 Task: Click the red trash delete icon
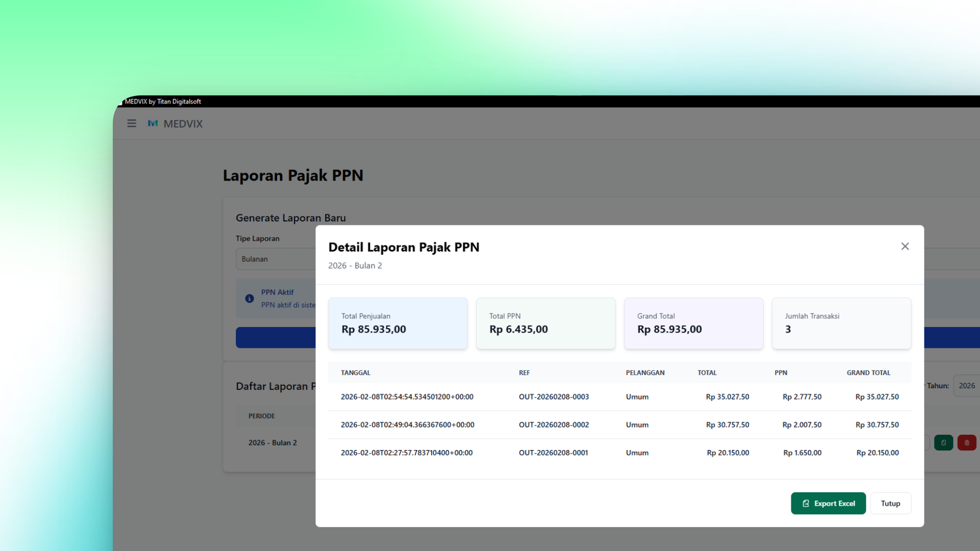(x=967, y=443)
